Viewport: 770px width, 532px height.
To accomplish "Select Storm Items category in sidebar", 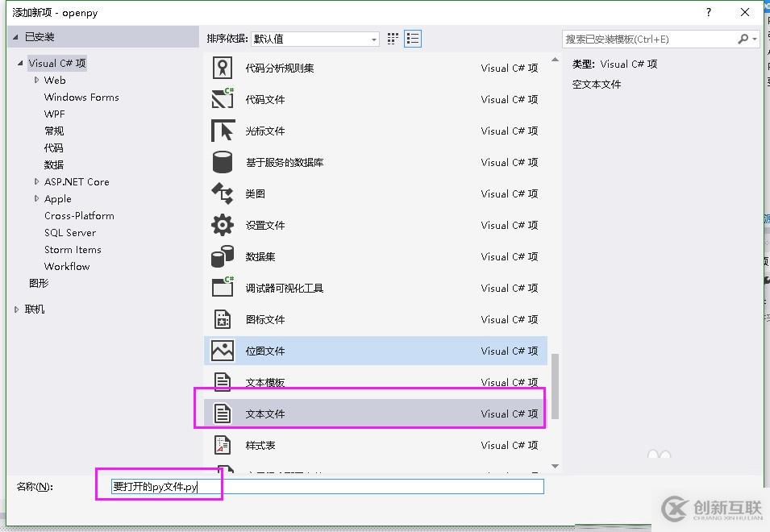I will pos(73,249).
